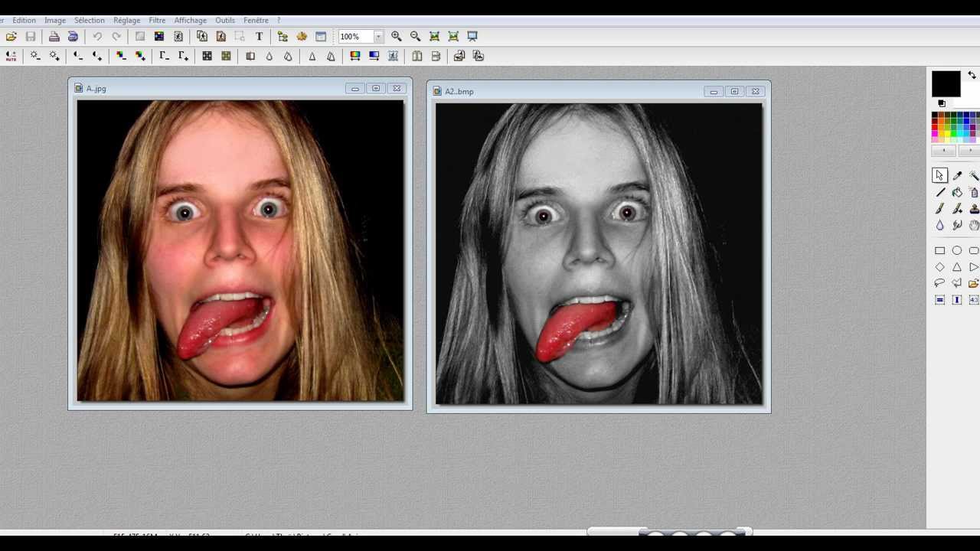Click the Full screen monitor icon
This screenshot has width=980, height=551.
click(x=472, y=36)
